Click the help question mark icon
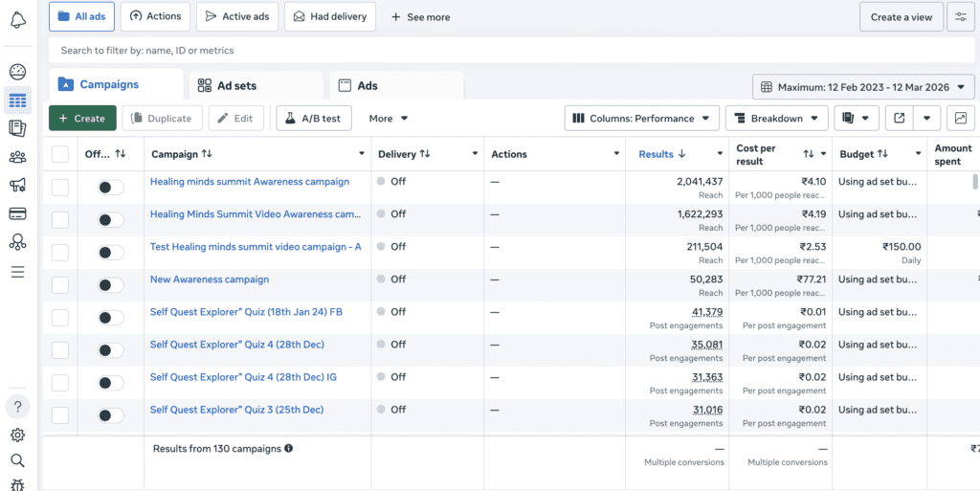This screenshot has width=980, height=491. click(x=17, y=406)
